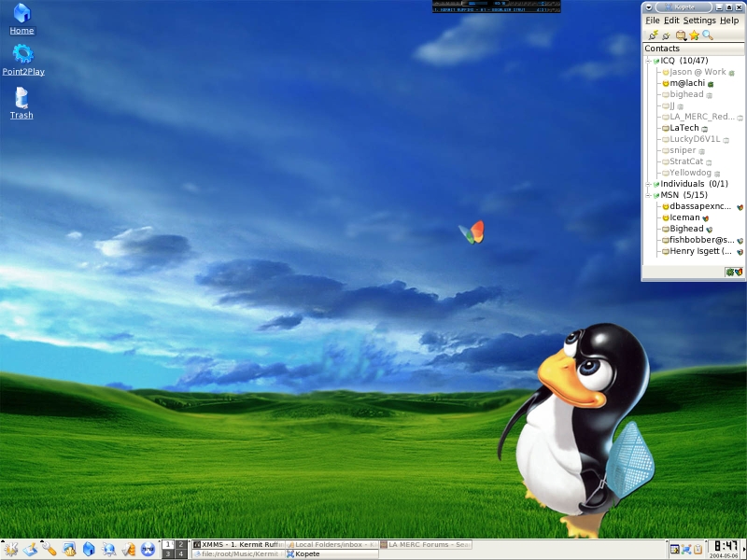Collapse the MSN (5/15) group
Viewport: 747px width, 560px height.
tap(648, 195)
